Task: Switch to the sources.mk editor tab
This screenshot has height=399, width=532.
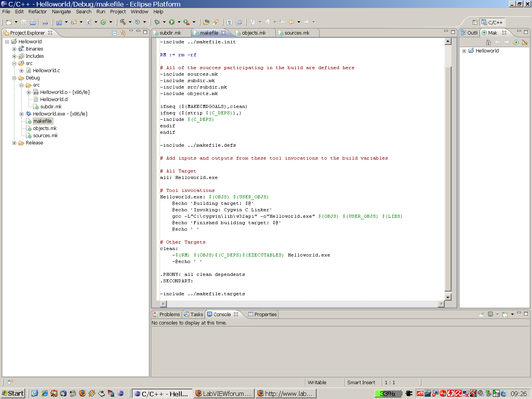Action: click(297, 33)
